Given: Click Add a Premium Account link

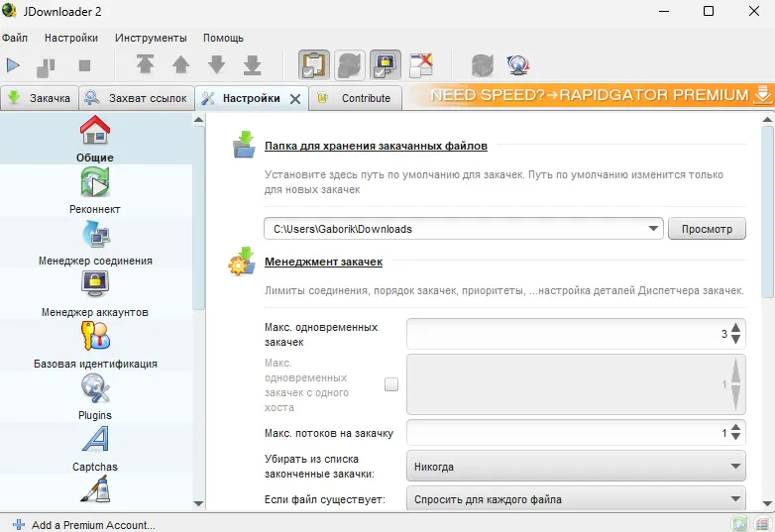Looking at the screenshot, I should coord(93,524).
